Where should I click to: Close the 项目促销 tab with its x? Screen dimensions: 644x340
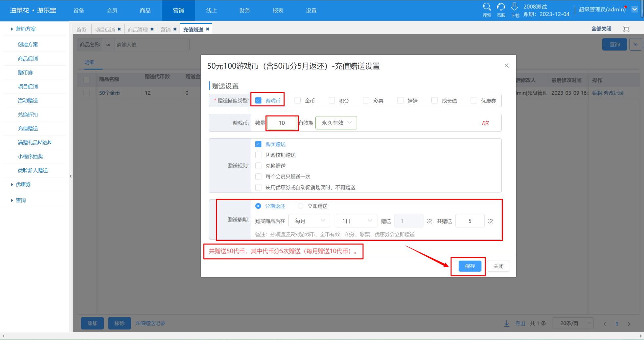click(119, 29)
